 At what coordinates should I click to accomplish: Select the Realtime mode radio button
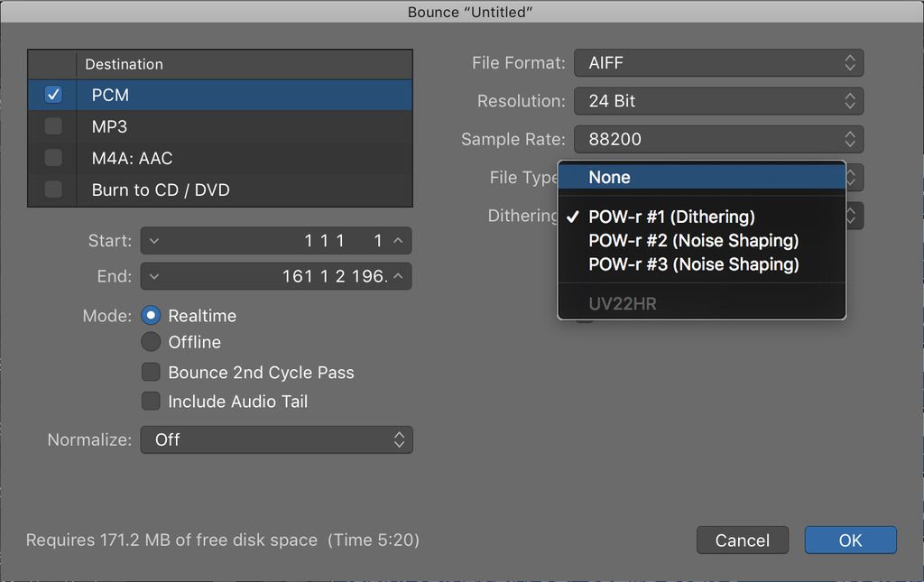151,316
